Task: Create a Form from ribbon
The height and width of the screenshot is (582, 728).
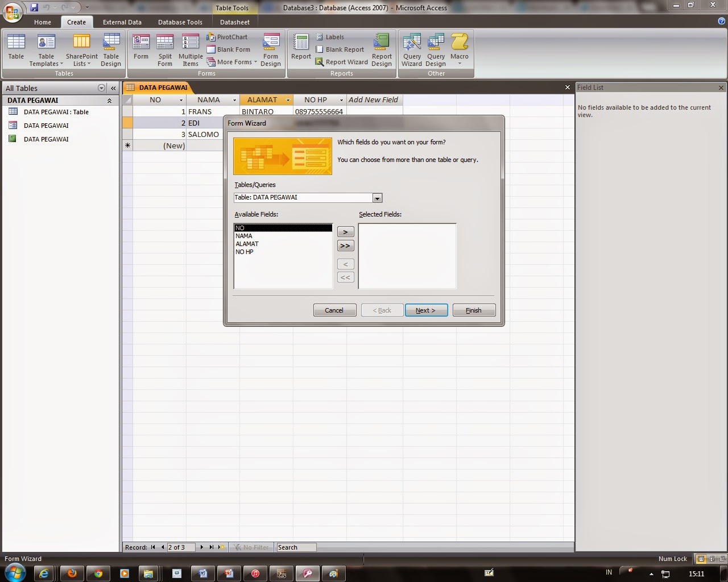Action: pos(141,47)
